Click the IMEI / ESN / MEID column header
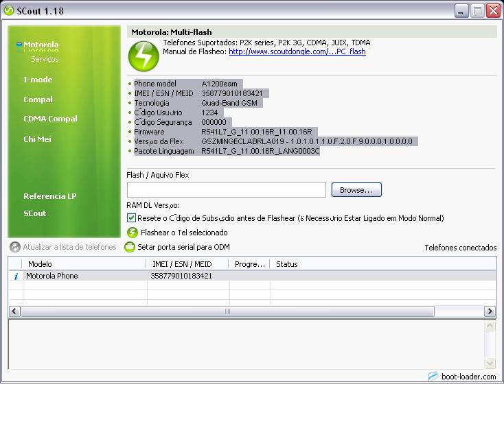 [x=187, y=264]
